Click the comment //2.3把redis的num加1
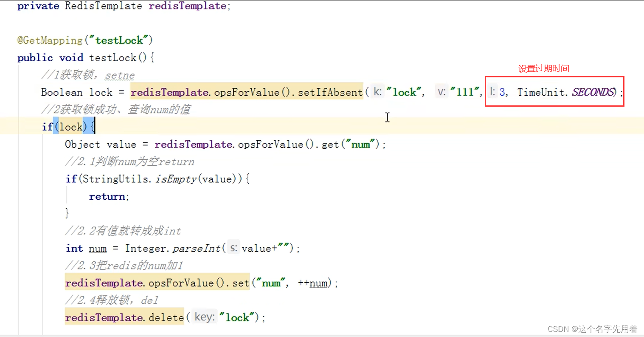This screenshot has height=337, width=644. click(124, 266)
